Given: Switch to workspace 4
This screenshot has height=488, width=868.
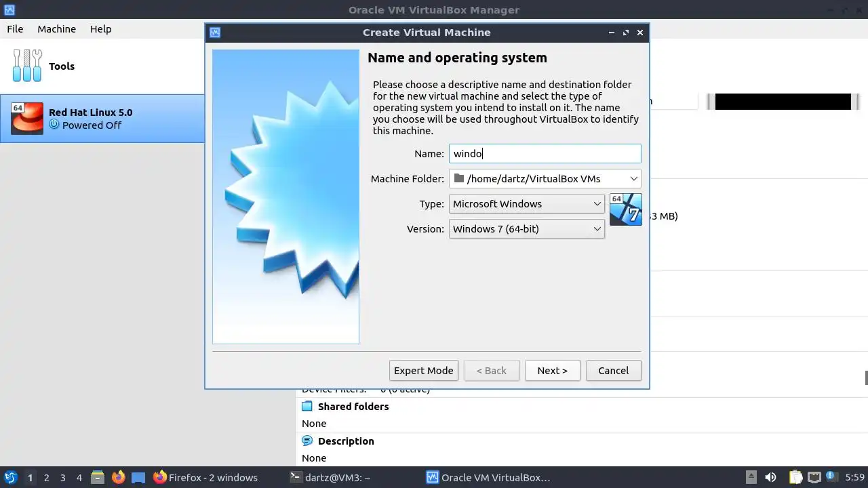Looking at the screenshot, I should (x=79, y=477).
